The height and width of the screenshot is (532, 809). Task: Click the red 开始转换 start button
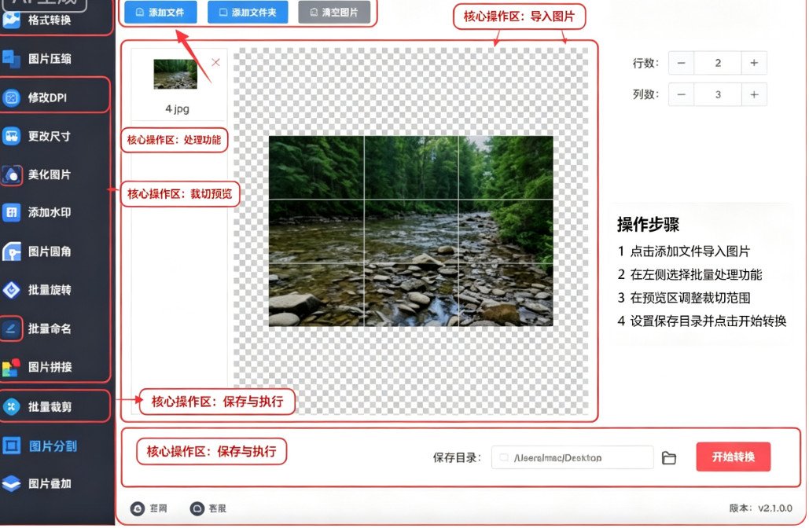tap(734, 457)
